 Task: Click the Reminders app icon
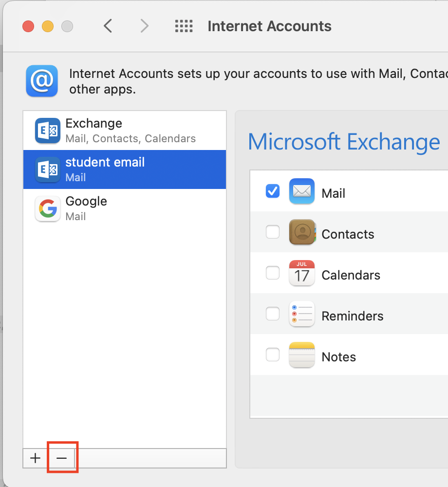301,314
